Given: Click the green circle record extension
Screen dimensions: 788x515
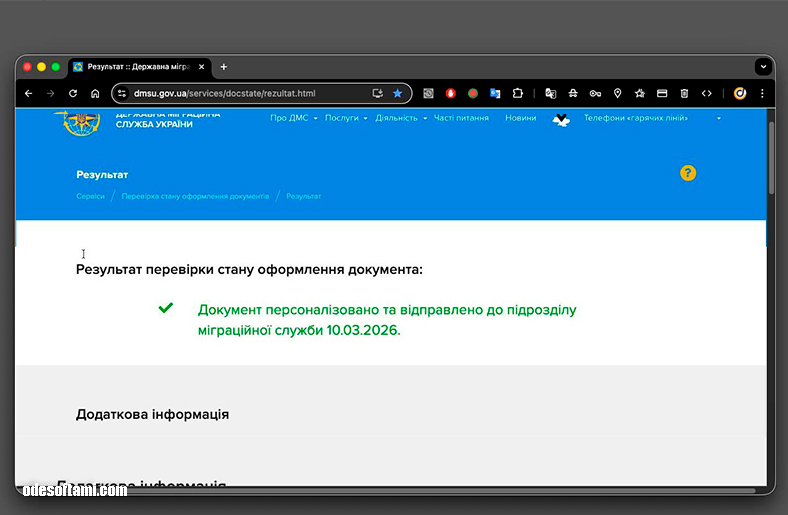Looking at the screenshot, I should 473,93.
